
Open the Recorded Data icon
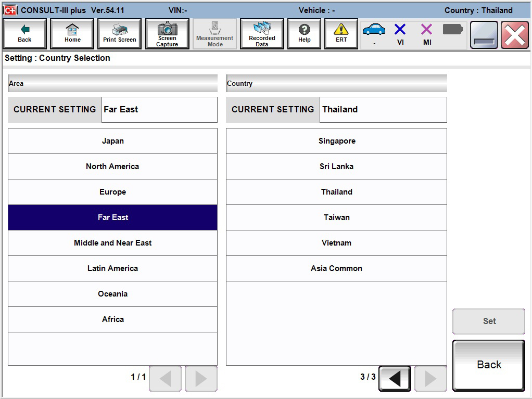click(x=261, y=33)
